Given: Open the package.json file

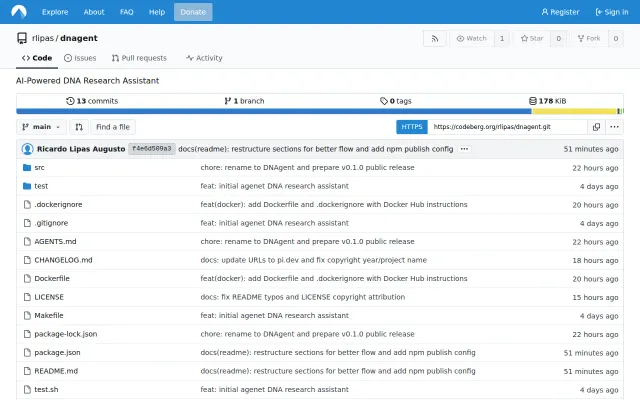Looking at the screenshot, I should click(57, 352).
